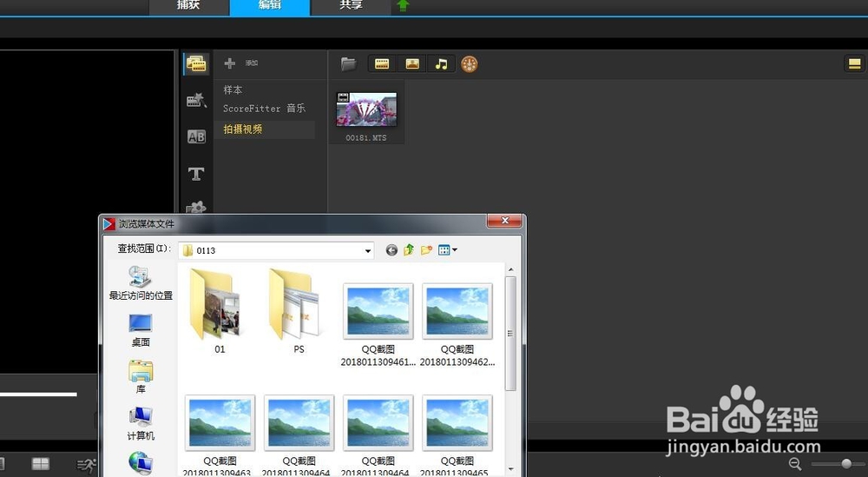Select the 样本 library folder
868x477 pixels.
pyautogui.click(x=233, y=89)
